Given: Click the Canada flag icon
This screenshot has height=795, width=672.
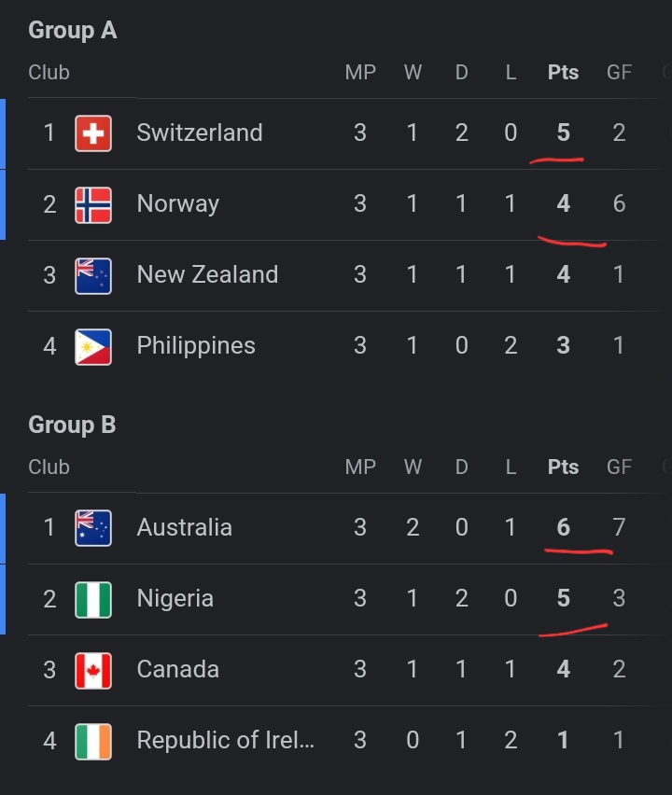Looking at the screenshot, I should click(93, 670).
